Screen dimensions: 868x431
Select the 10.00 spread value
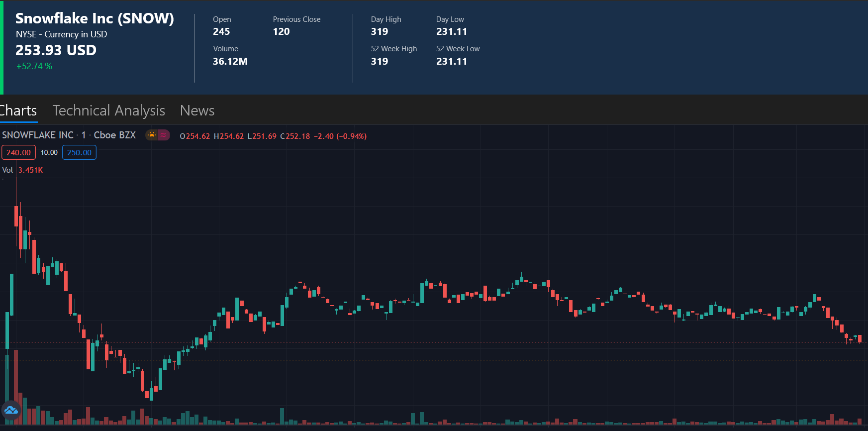pos(49,152)
